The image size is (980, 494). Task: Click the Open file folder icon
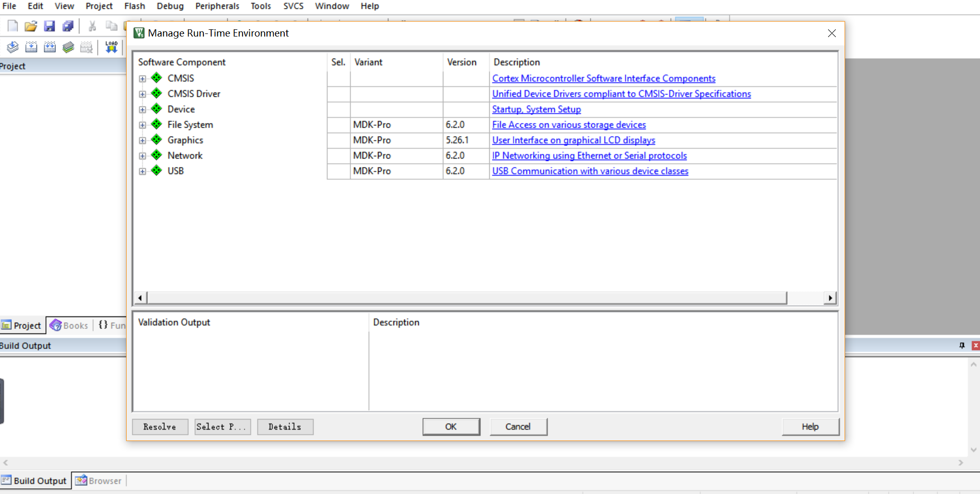coord(31,26)
